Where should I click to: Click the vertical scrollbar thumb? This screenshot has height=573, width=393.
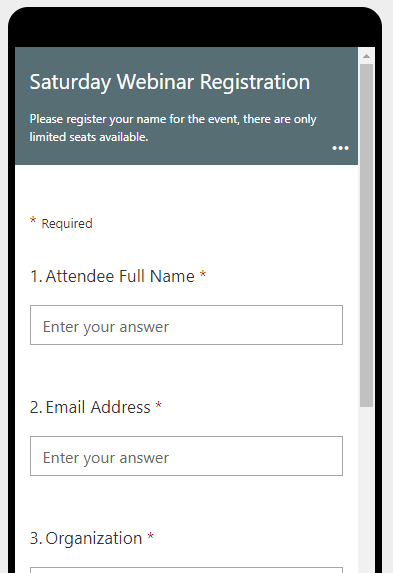(x=366, y=235)
